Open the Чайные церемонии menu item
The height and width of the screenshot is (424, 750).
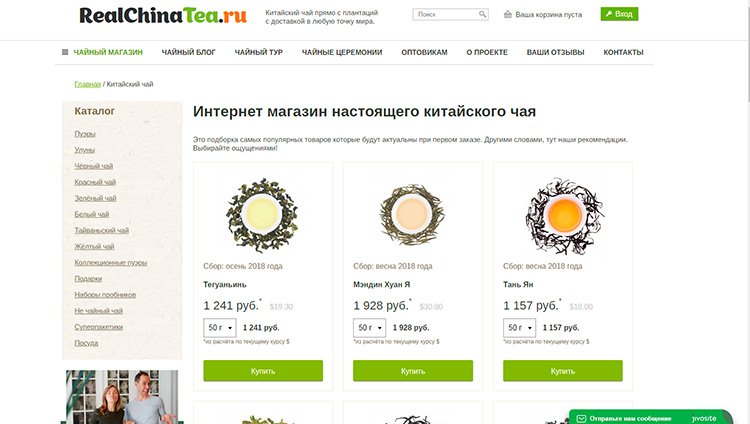click(342, 52)
